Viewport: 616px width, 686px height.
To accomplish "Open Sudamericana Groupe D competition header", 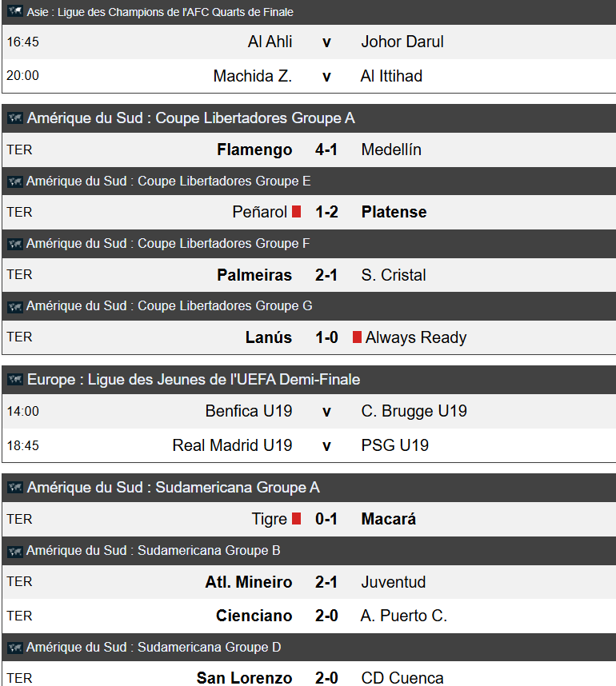I will [x=153, y=647].
